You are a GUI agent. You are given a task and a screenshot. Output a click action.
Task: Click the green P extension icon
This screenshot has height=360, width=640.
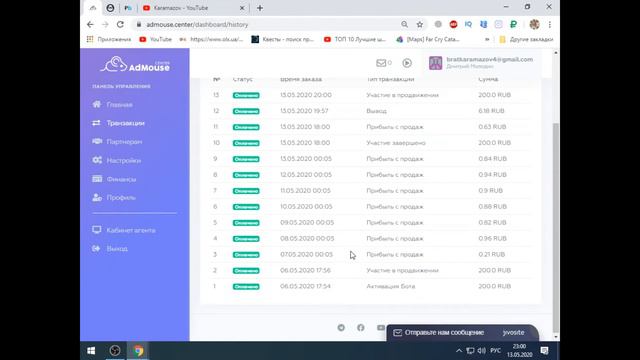[x=513, y=24]
